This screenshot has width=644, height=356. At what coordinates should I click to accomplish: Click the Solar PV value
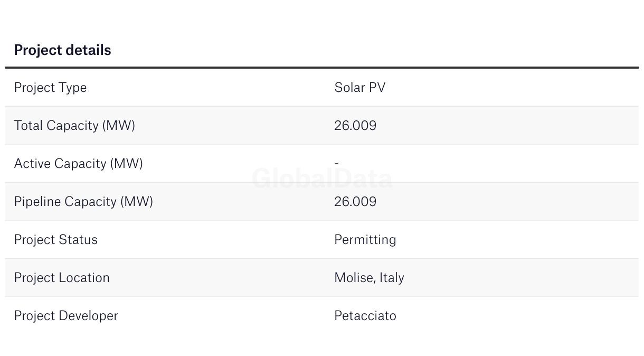pyautogui.click(x=360, y=87)
